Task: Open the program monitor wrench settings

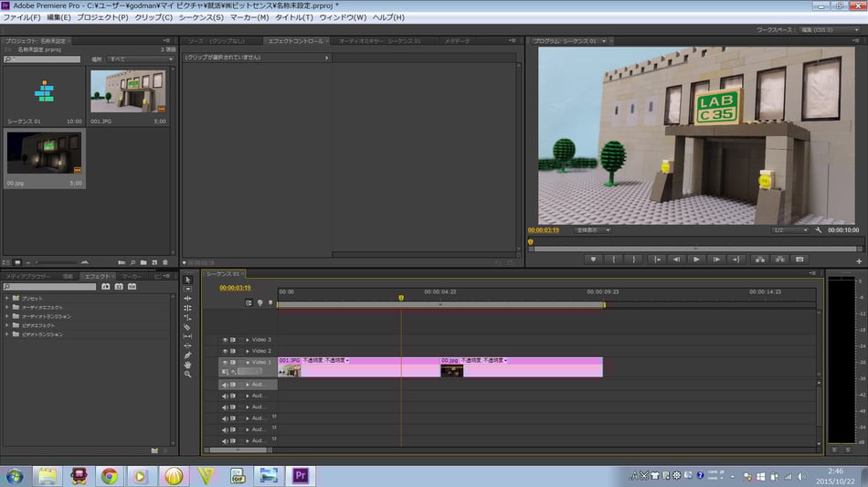Action: click(819, 230)
